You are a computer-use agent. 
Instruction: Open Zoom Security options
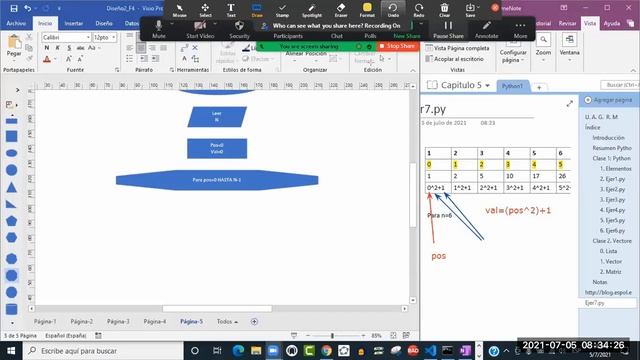pyautogui.click(x=239, y=29)
